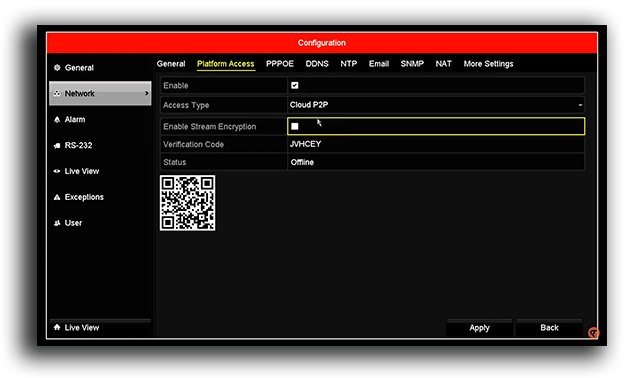Open the Exceptions sidebar section
641x378 pixels.
point(100,197)
